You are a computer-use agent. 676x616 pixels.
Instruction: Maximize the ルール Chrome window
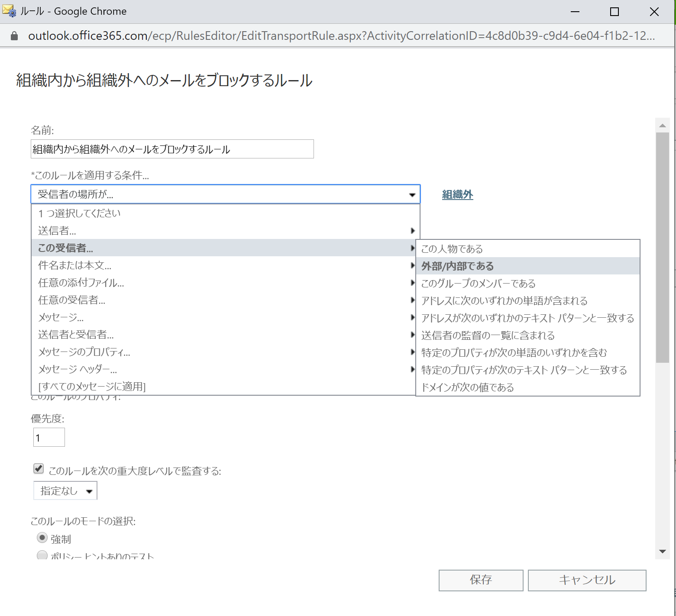pyautogui.click(x=614, y=12)
